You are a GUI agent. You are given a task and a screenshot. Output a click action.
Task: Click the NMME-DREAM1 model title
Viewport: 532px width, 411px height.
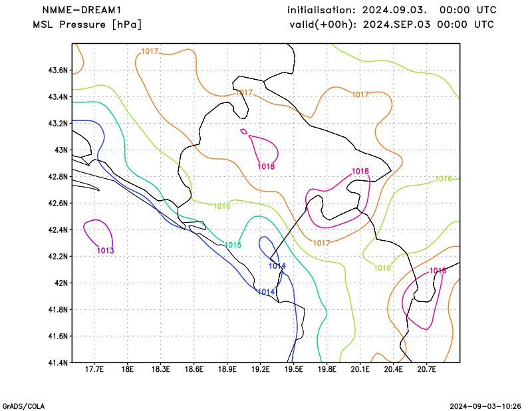pos(81,10)
